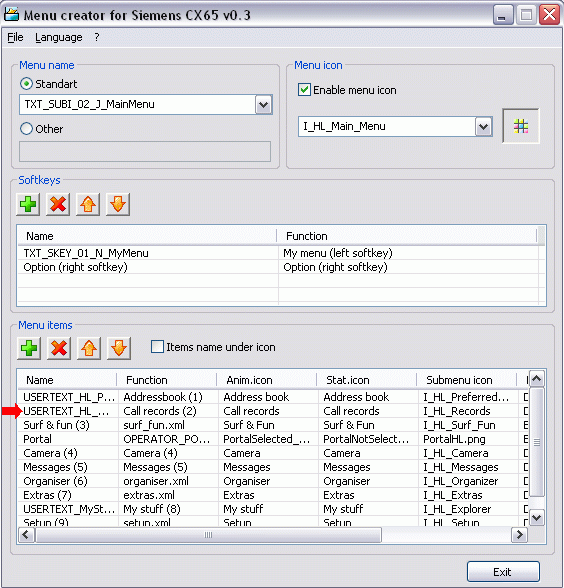Select the Standart radio button
This screenshot has height=588, width=564.
click(x=26, y=84)
